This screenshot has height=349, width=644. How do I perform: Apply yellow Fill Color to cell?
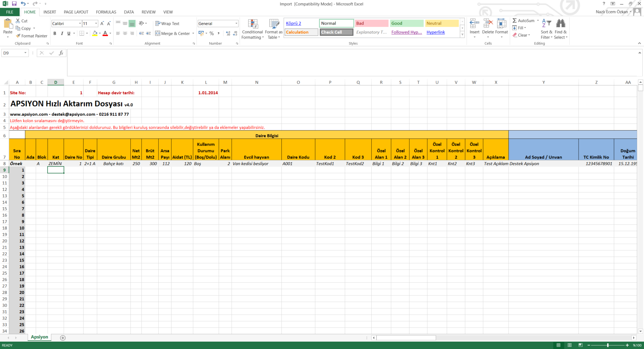[x=95, y=33]
